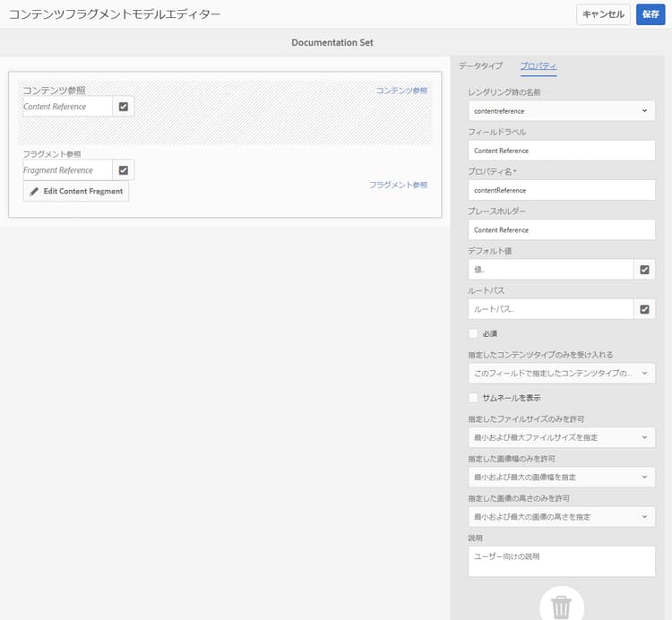Switch to the データタイプ tab
This screenshot has height=620, width=672.
(x=480, y=66)
